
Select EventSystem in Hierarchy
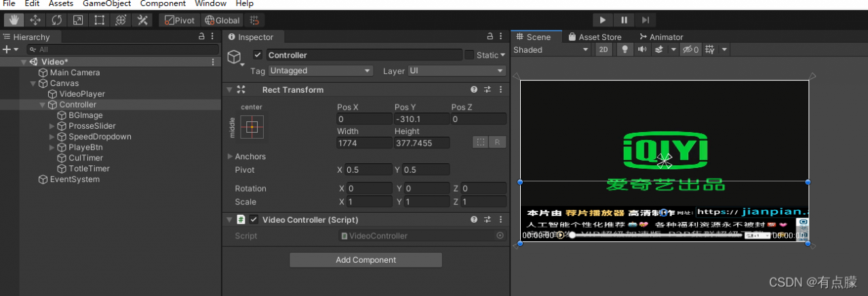(x=75, y=179)
